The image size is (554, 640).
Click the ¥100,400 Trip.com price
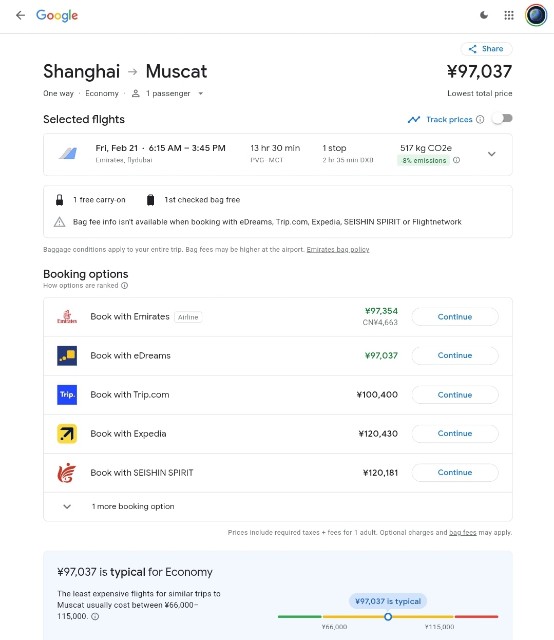[377, 395]
